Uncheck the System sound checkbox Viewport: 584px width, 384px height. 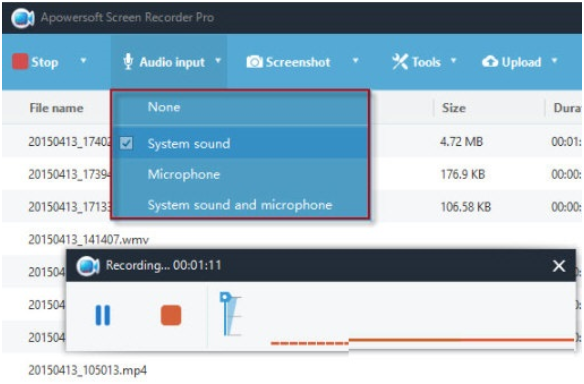[x=126, y=143]
